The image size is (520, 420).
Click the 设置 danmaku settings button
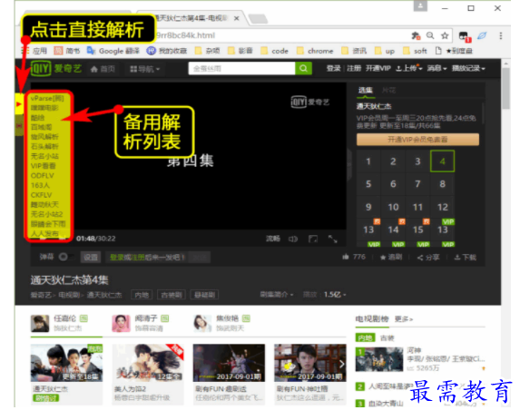pos(91,258)
